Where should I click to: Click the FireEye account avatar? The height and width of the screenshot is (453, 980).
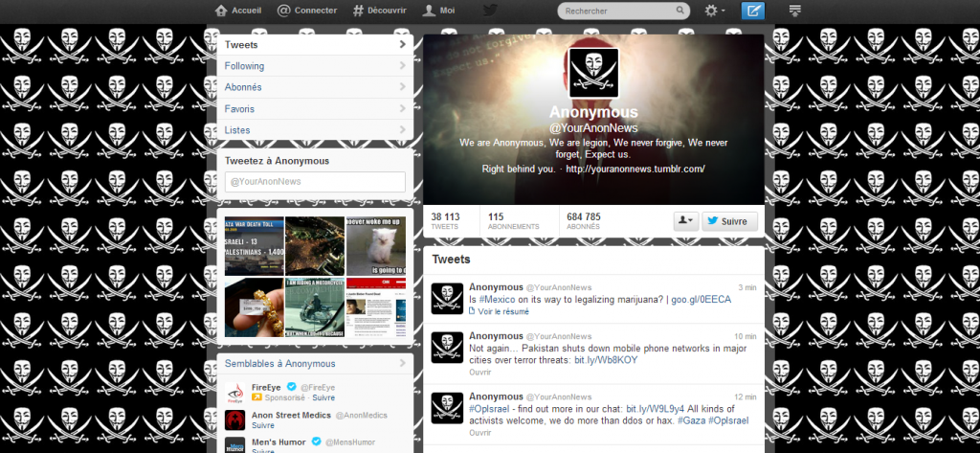point(234,393)
